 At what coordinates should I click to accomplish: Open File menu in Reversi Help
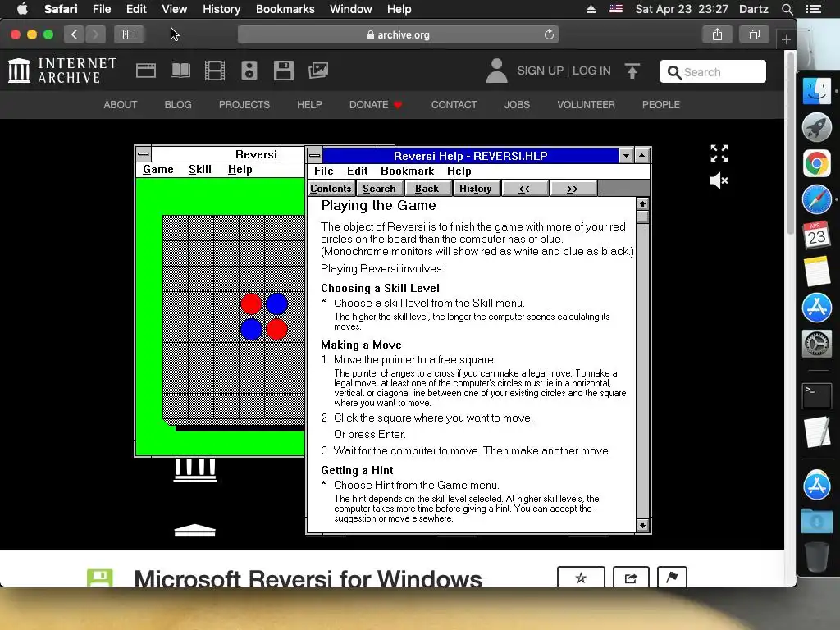[323, 171]
